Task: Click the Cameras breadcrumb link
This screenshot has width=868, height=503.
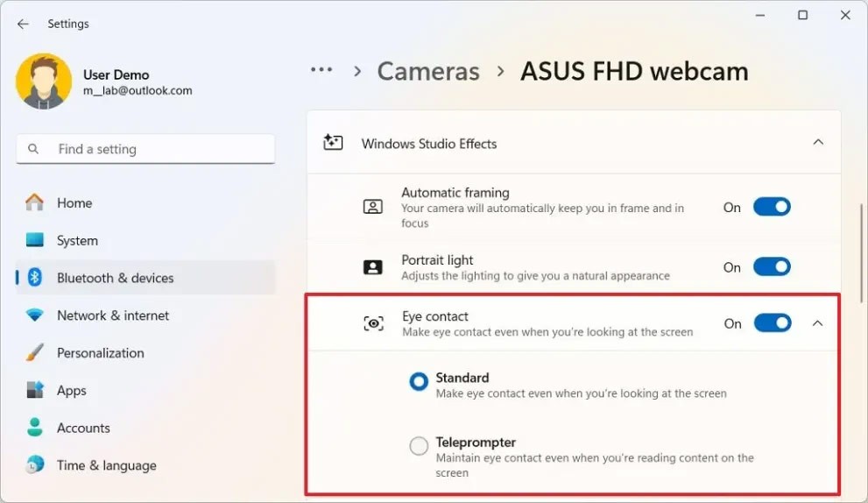Action: coord(428,71)
